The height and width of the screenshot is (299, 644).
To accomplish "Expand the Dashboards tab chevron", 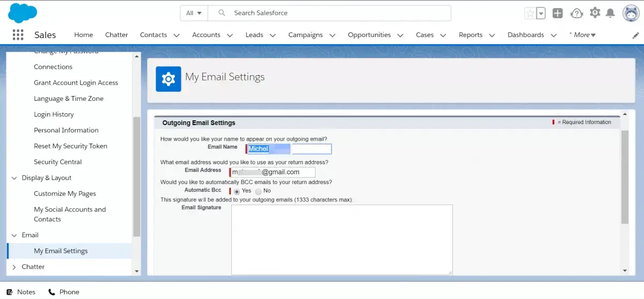I will click(x=553, y=35).
